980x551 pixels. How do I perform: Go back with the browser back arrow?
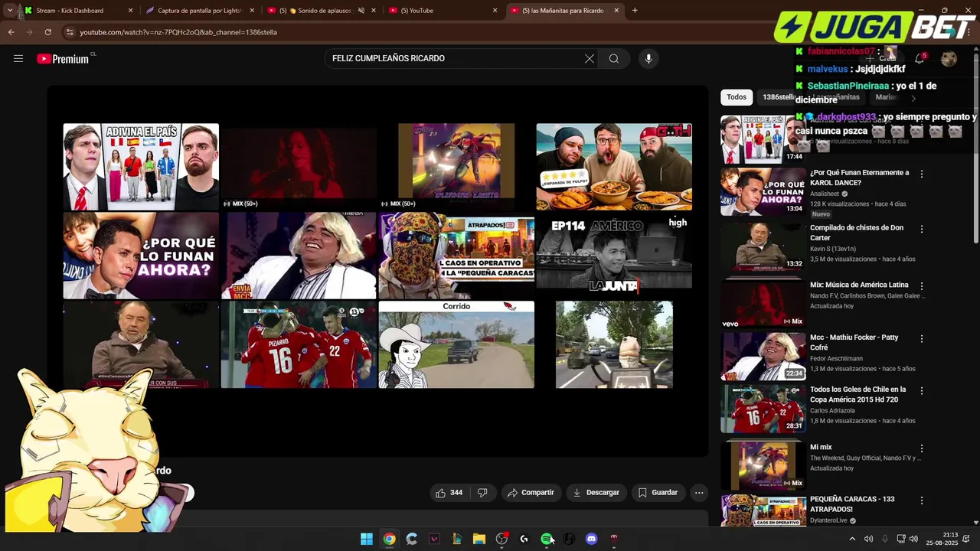[x=11, y=32]
